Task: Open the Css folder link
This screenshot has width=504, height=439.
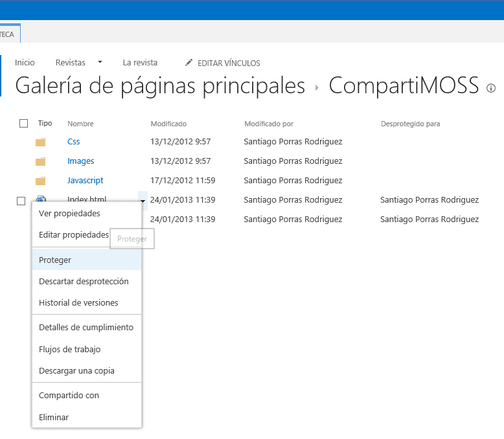Action: coord(74,142)
